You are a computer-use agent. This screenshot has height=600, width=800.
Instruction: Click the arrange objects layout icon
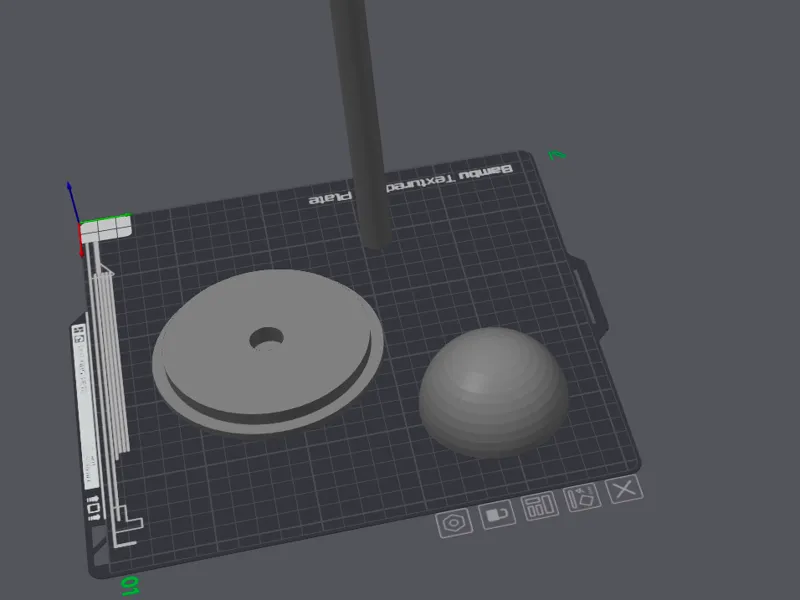[540, 507]
